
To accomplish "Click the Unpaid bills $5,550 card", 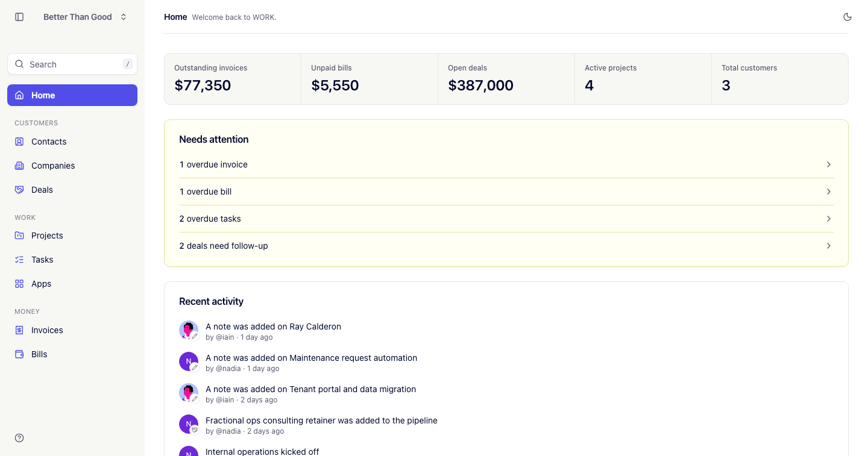I will 370,79.
